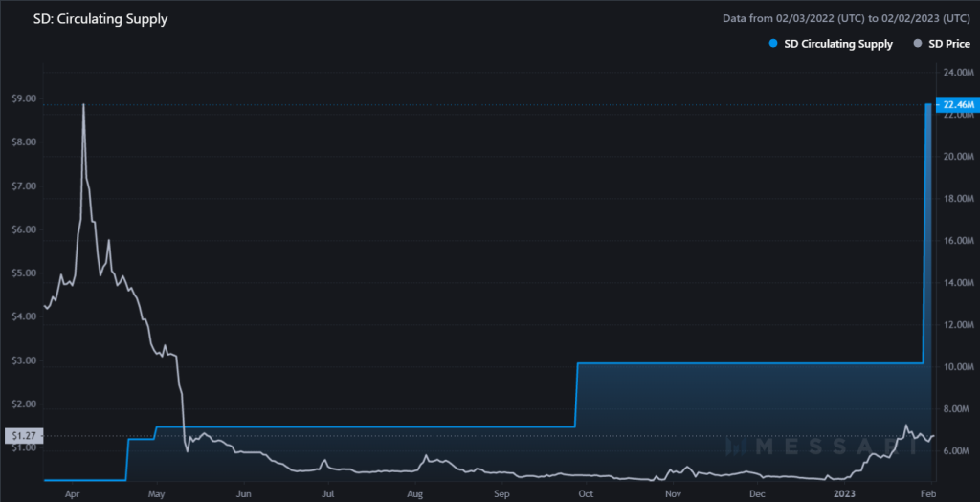Click the $4.00 price axis label
This screenshot has height=502, width=980.
tap(24, 316)
